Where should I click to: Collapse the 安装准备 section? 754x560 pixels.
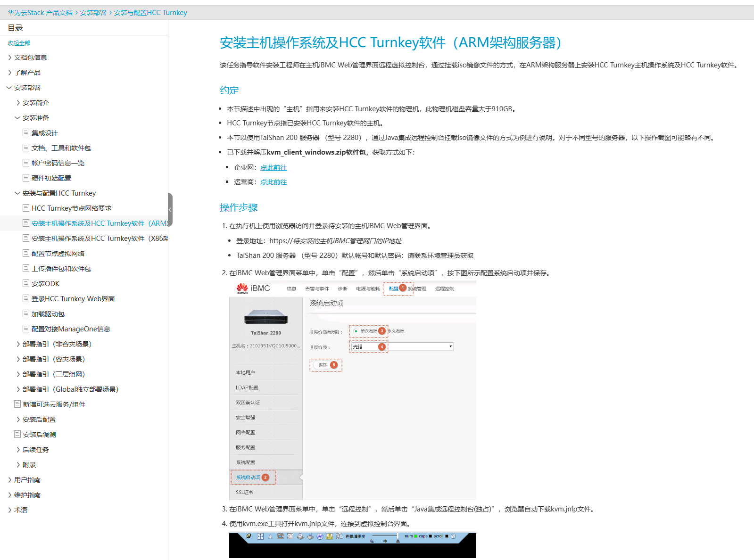17,118
